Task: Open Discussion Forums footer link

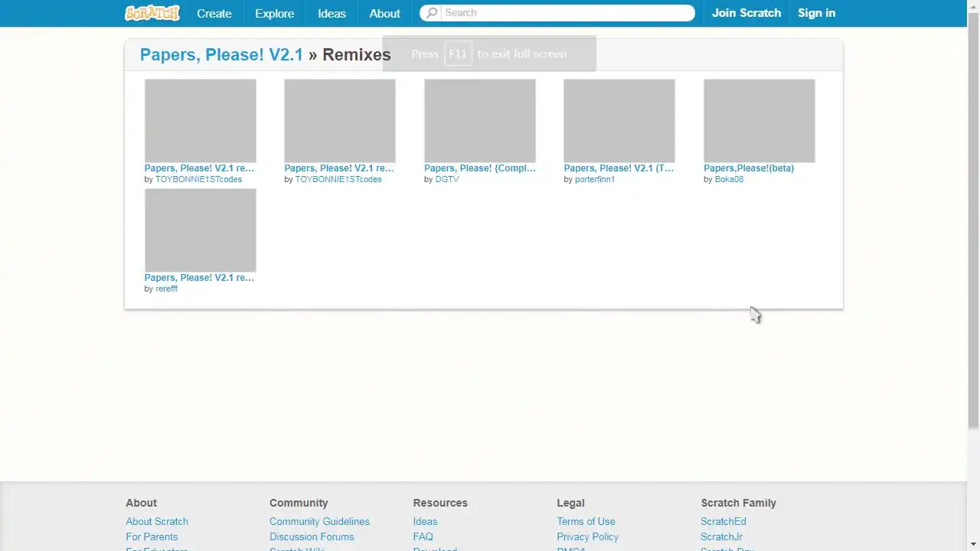Action: pyautogui.click(x=312, y=537)
